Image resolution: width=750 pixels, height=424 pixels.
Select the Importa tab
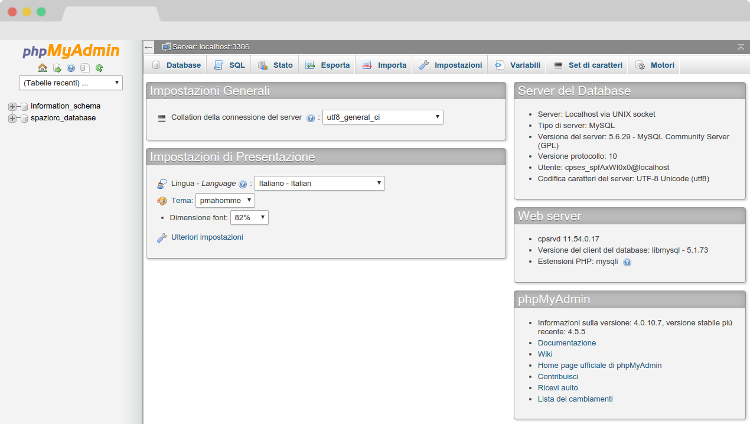click(x=385, y=65)
